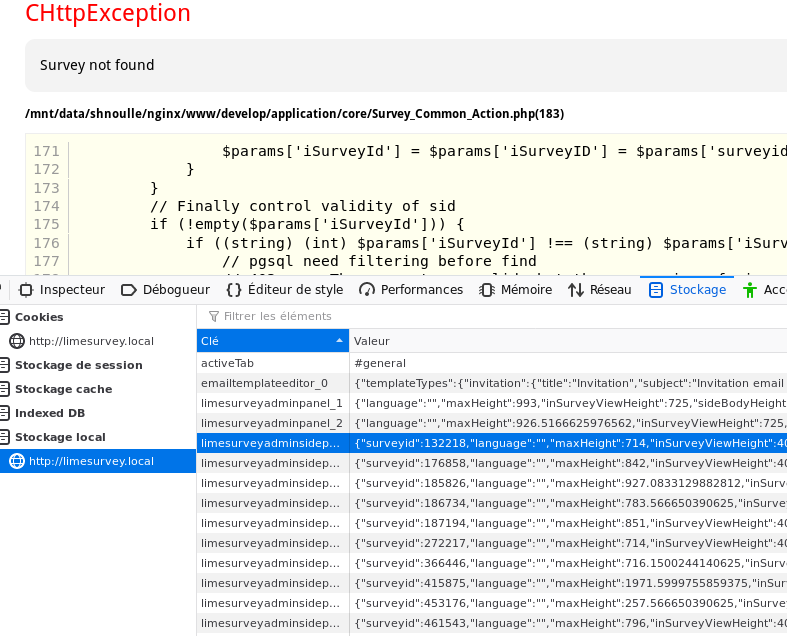Click the Mémoire chip icon
The image size is (787, 636).
pos(487,290)
